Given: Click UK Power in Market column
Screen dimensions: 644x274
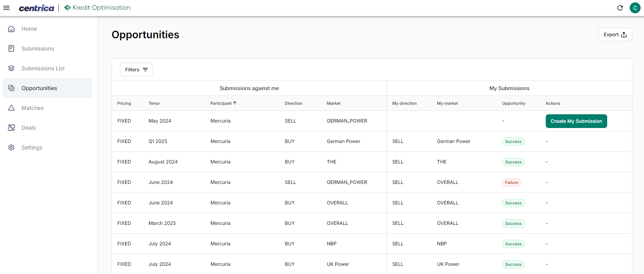Looking at the screenshot, I should tap(338, 264).
